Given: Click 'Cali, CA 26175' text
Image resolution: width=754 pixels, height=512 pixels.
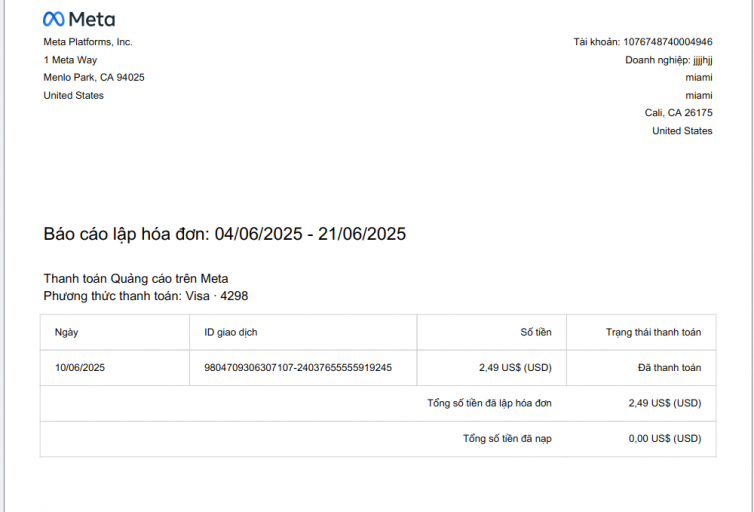Looking at the screenshot, I should (679, 112).
